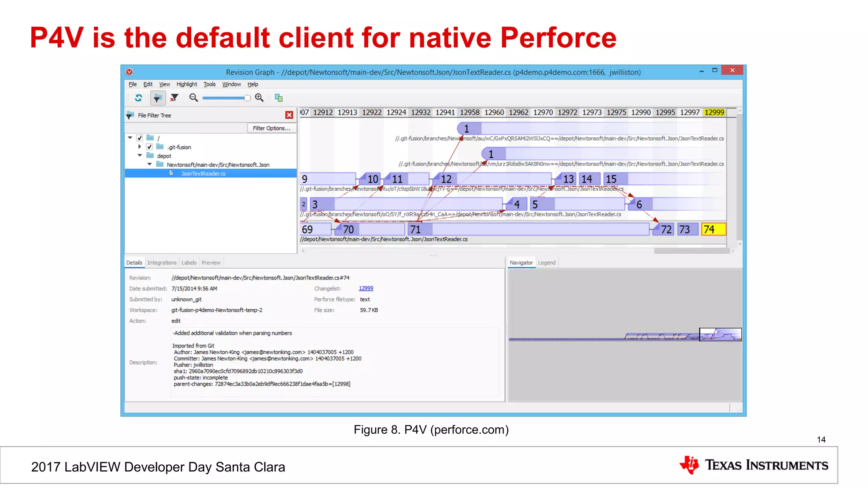Select revision 74 highlighted node
Viewport: 868px width, 488px height.
pos(714,229)
